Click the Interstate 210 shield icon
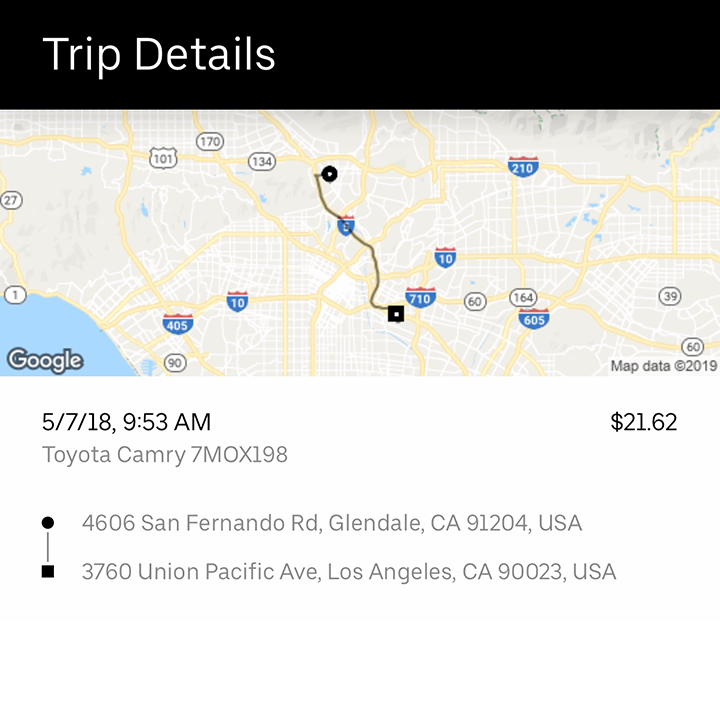The width and height of the screenshot is (720, 708). point(523,167)
